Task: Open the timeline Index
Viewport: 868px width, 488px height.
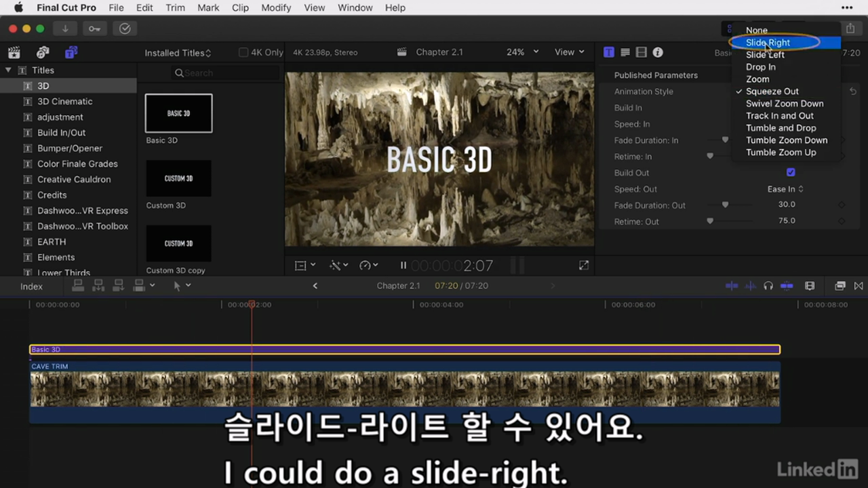Action: tap(31, 286)
